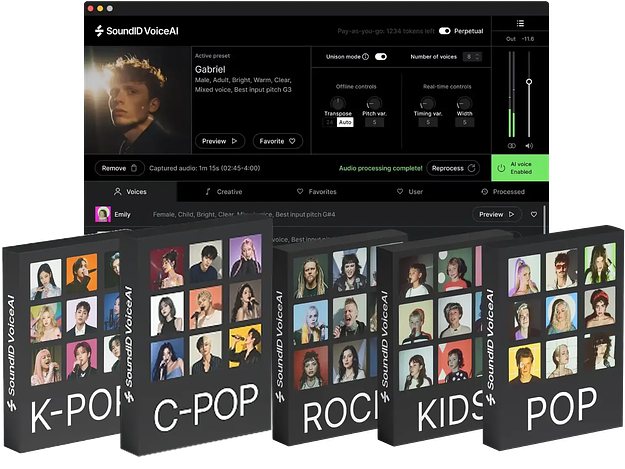Preview the Emily voice
Image resolution: width=625 pixels, height=469 pixels.
point(497,214)
